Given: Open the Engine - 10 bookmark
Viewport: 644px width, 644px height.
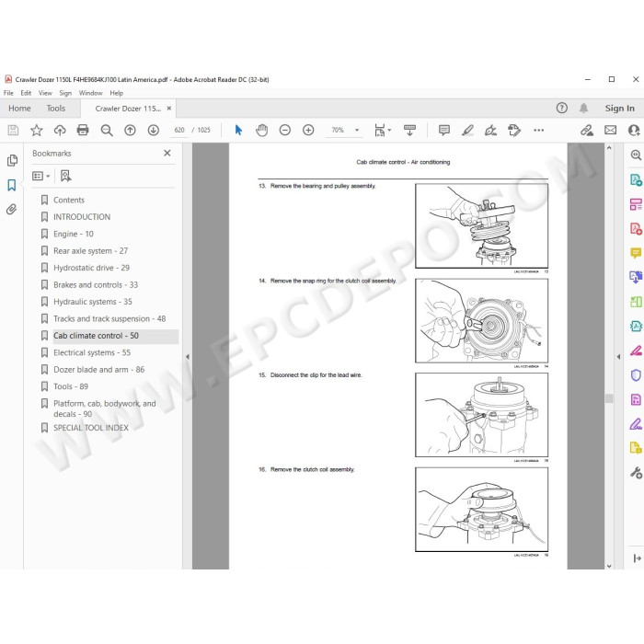Looking at the screenshot, I should pyautogui.click(x=74, y=234).
